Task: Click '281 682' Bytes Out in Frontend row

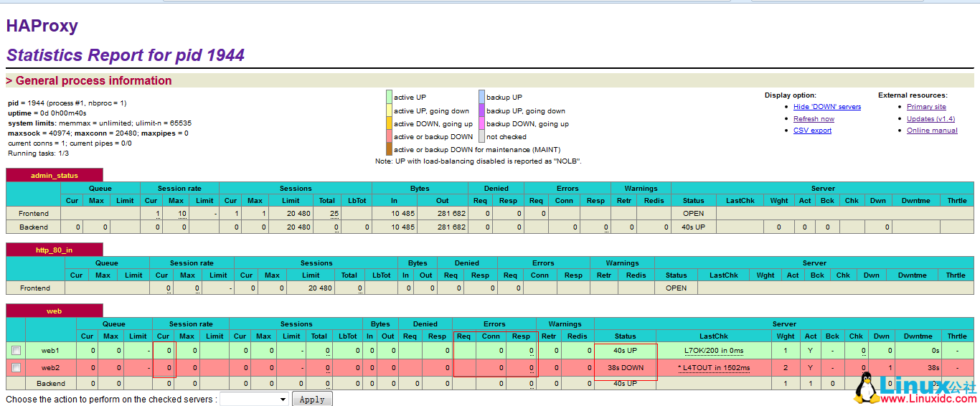Action: tap(451, 214)
